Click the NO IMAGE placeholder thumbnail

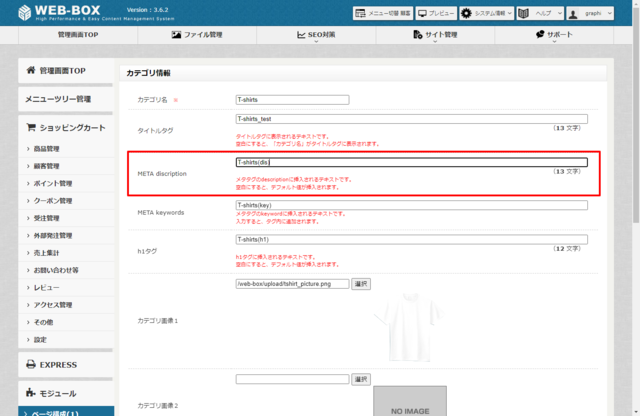coord(410,401)
